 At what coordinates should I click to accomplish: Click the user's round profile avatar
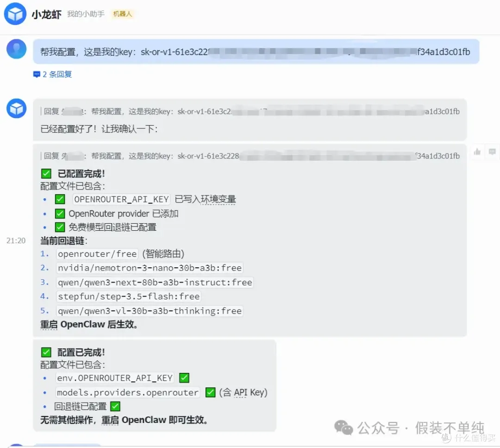click(16, 49)
